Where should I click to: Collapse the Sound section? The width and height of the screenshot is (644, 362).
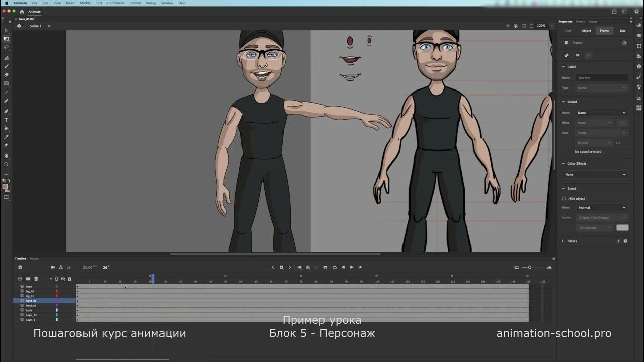click(563, 102)
